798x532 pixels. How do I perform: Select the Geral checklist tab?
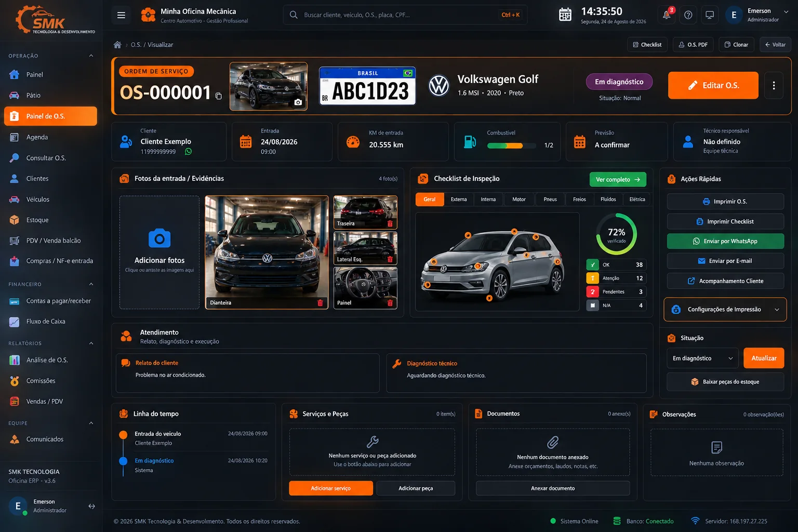point(430,199)
